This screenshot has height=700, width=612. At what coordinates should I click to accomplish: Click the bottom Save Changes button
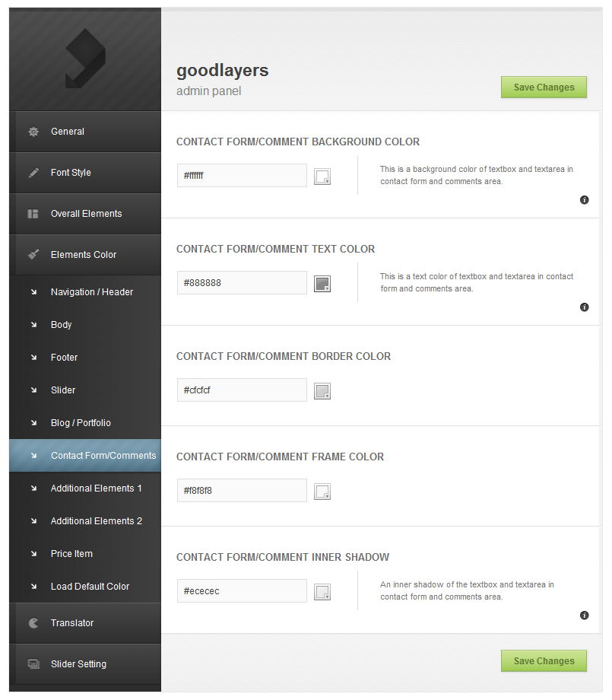tap(544, 660)
